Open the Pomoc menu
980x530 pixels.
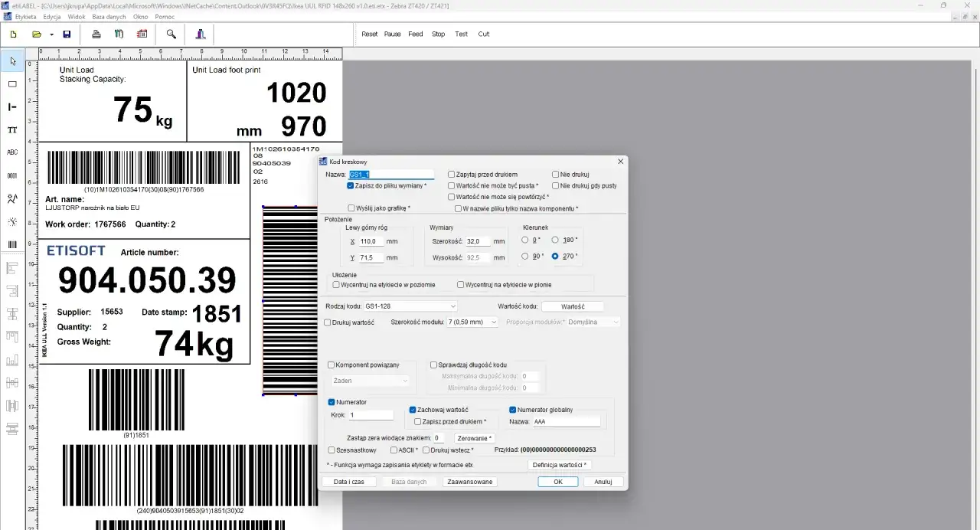(x=165, y=16)
